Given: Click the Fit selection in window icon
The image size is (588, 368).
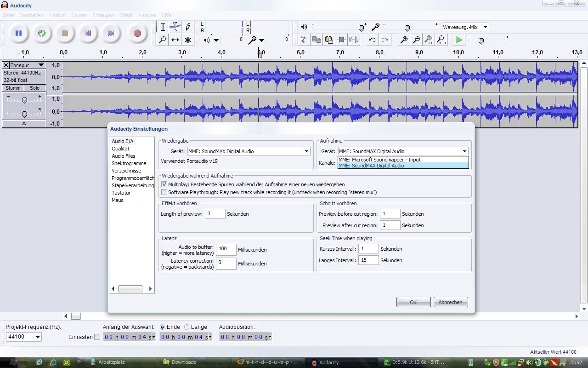Looking at the screenshot, I should point(429,40).
